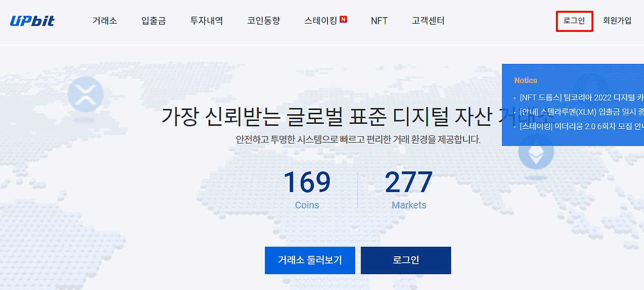Viewport: 644px width, 290px height.
Task: Click the XRP coin icon on the map
Action: (85, 94)
